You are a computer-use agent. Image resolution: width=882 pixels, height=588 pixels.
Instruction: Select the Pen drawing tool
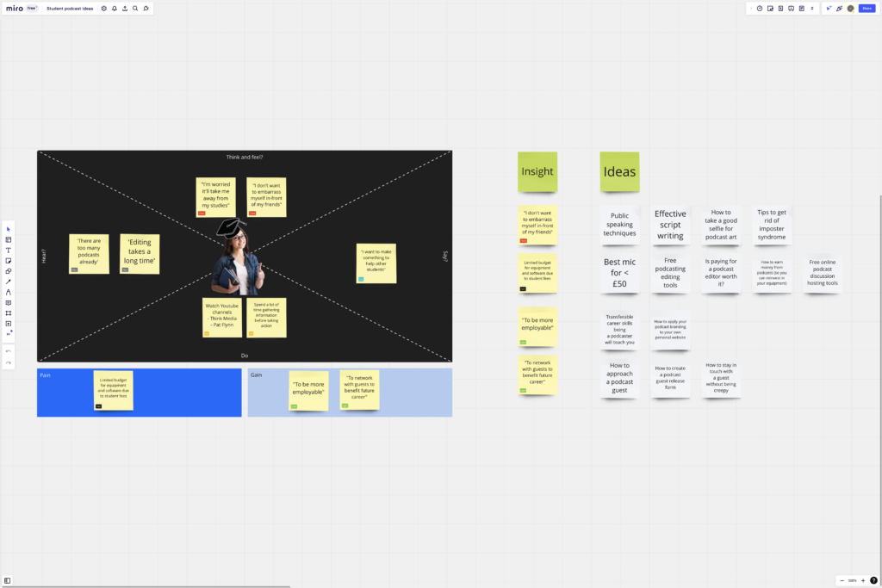point(8,293)
